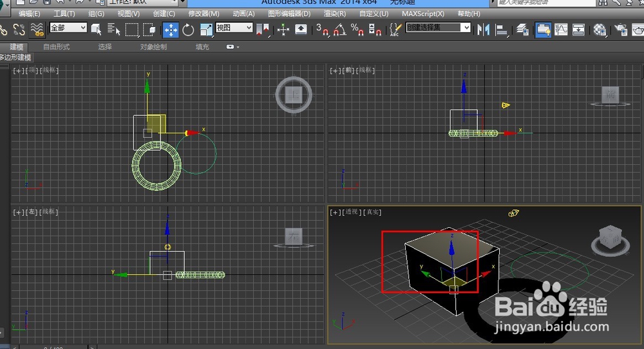
Task: Pick the Rectangular Selection Region tool
Action: coord(132,30)
